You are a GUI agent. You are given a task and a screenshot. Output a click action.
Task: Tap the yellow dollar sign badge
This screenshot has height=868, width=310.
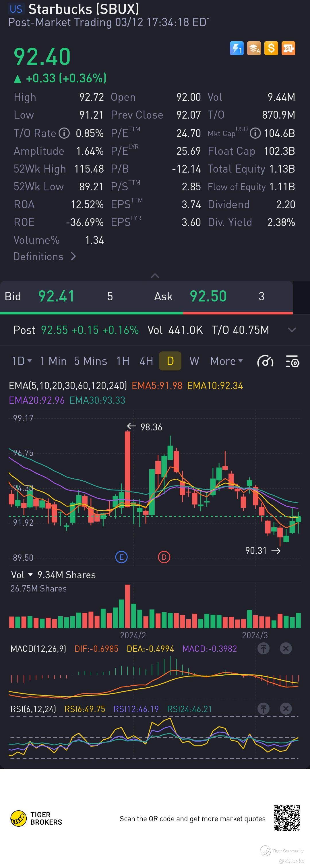tap(271, 48)
